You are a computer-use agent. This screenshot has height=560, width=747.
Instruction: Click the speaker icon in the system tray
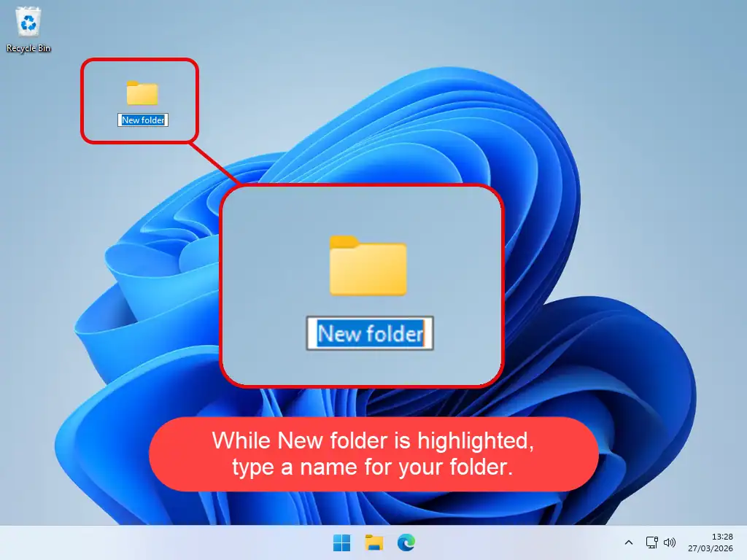(x=670, y=542)
